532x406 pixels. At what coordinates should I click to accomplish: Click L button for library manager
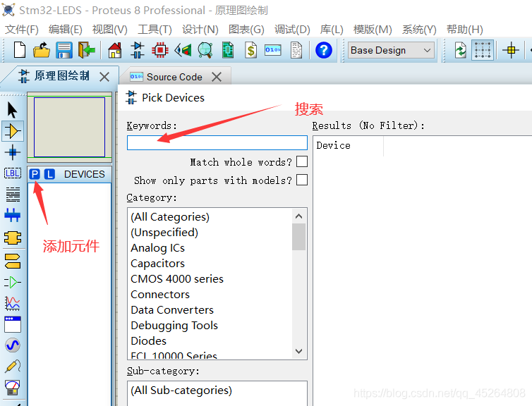(49, 174)
